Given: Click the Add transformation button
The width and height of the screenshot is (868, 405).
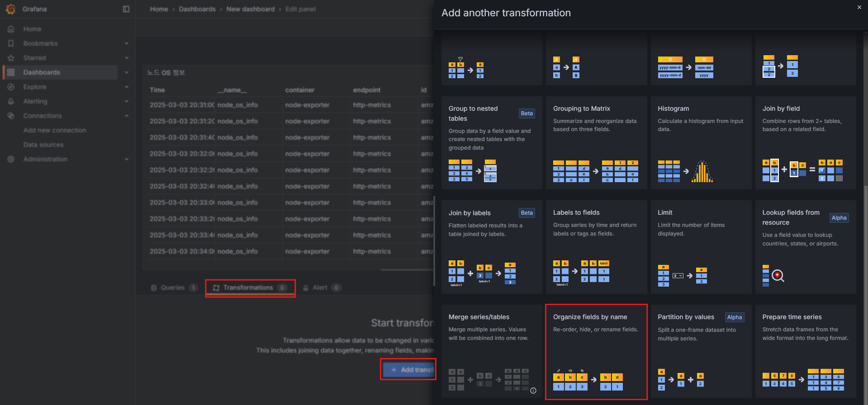Looking at the screenshot, I should [x=408, y=370].
